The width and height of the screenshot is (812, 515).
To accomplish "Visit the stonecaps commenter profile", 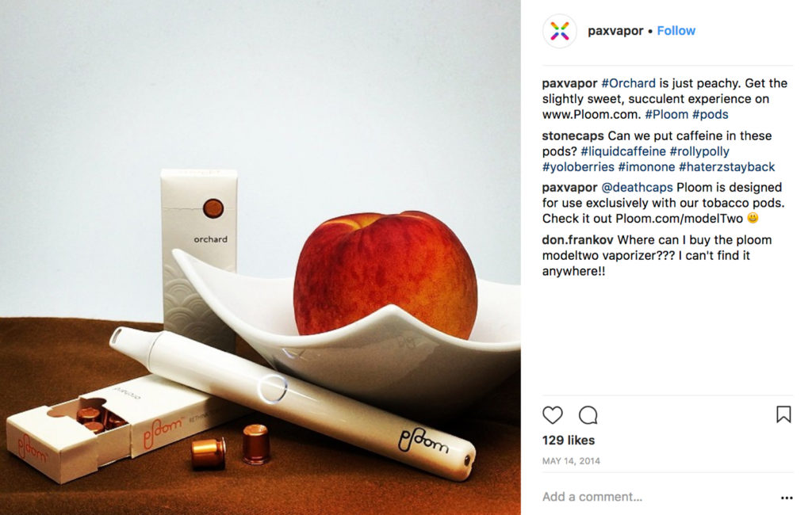I will click(x=573, y=136).
